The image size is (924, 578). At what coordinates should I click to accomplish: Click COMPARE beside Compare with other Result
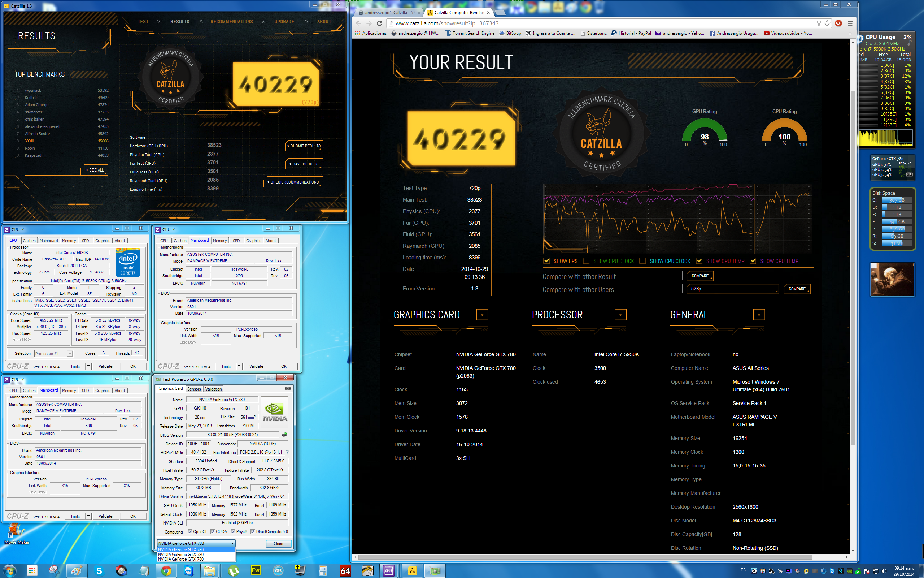coord(700,276)
